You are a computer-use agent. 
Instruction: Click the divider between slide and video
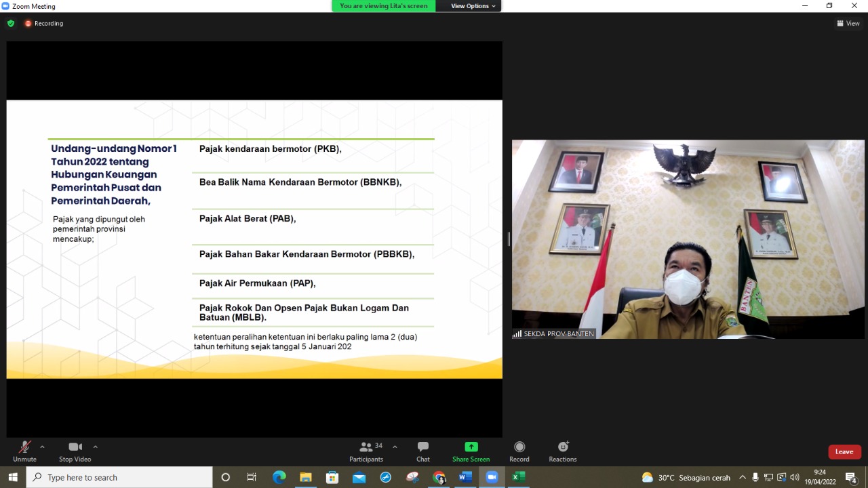pyautogui.click(x=509, y=239)
